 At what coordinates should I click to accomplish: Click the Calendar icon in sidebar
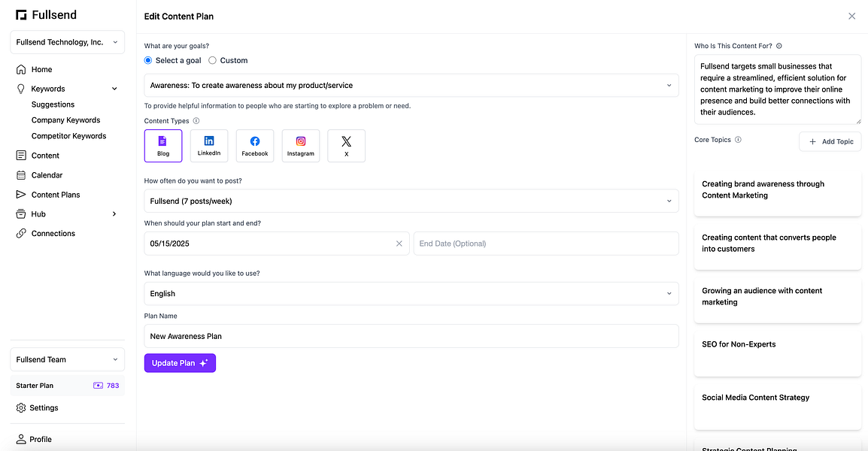point(21,175)
